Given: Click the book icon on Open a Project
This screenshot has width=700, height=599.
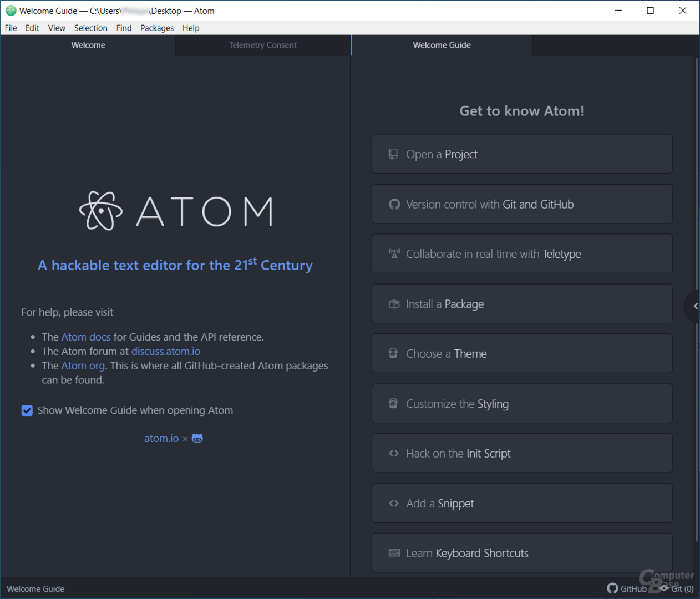Looking at the screenshot, I should pyautogui.click(x=394, y=154).
